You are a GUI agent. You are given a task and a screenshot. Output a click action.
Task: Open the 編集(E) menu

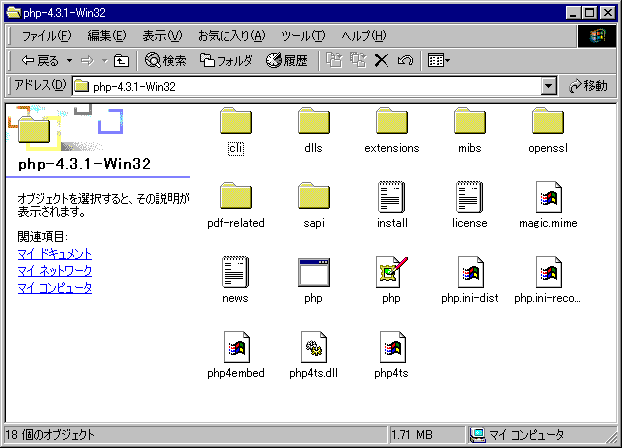click(107, 36)
